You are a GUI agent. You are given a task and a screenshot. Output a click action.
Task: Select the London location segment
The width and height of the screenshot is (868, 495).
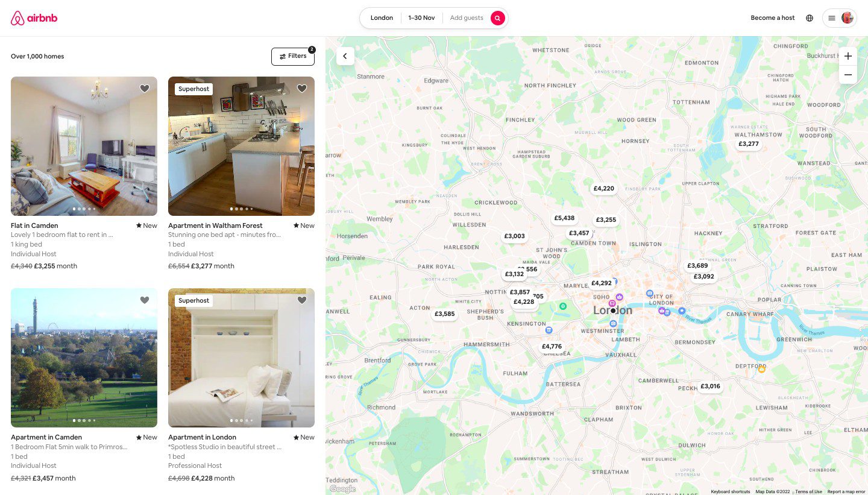382,18
